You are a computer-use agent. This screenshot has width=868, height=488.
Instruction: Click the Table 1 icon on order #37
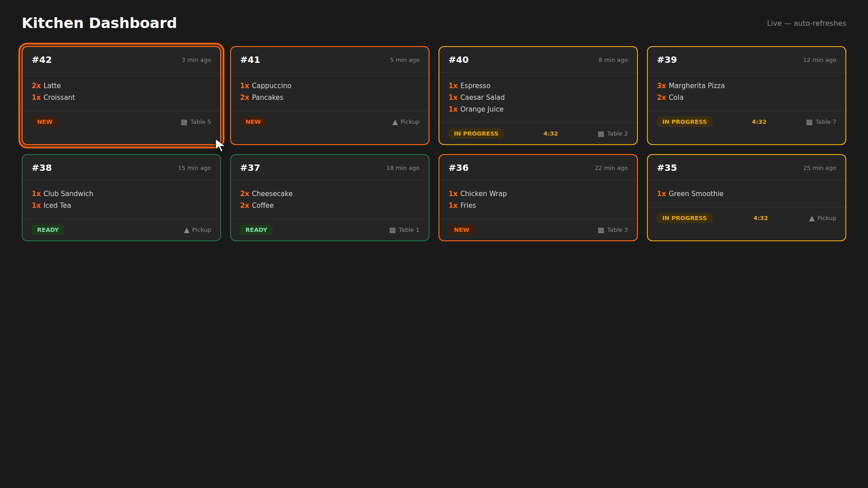[x=392, y=230]
